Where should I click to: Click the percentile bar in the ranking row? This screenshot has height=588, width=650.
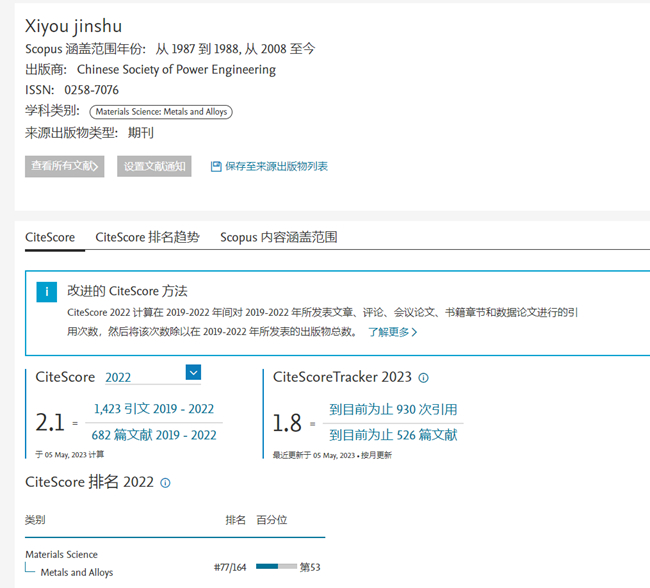pyautogui.click(x=276, y=566)
